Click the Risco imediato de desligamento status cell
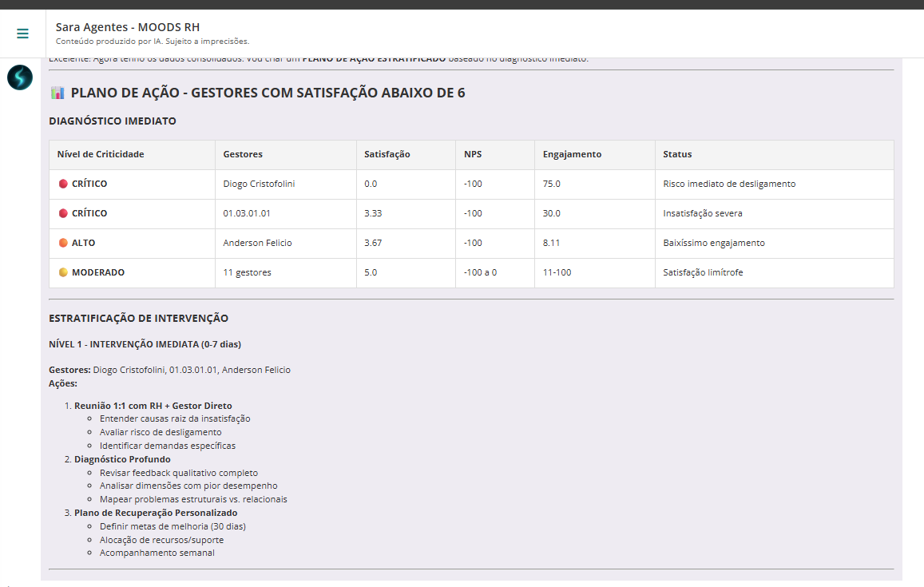Screen dimensions: 924x587 pos(728,184)
